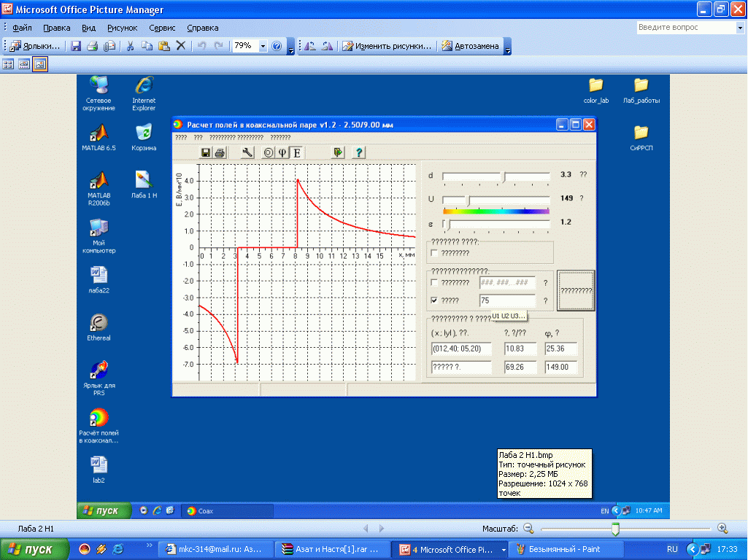Image resolution: width=748 pixels, height=560 pixels.
Task: Click the question mark help icon in coaxial window
Action: 359,152
